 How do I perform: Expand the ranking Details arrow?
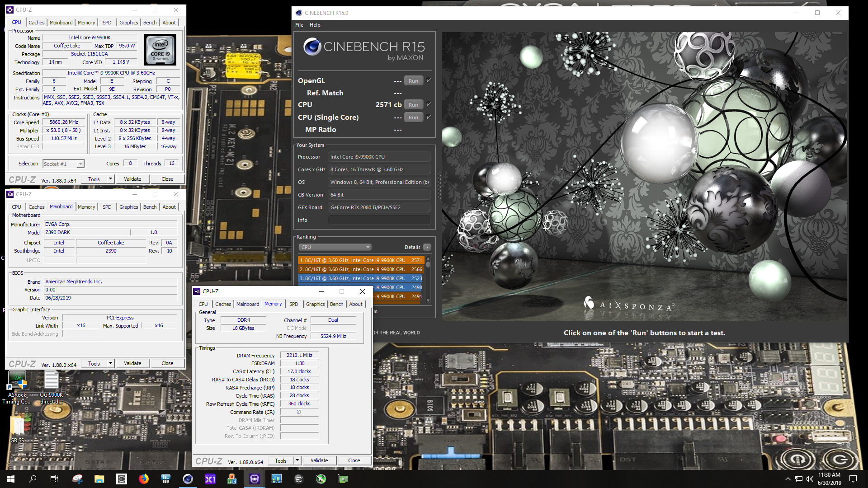click(427, 247)
